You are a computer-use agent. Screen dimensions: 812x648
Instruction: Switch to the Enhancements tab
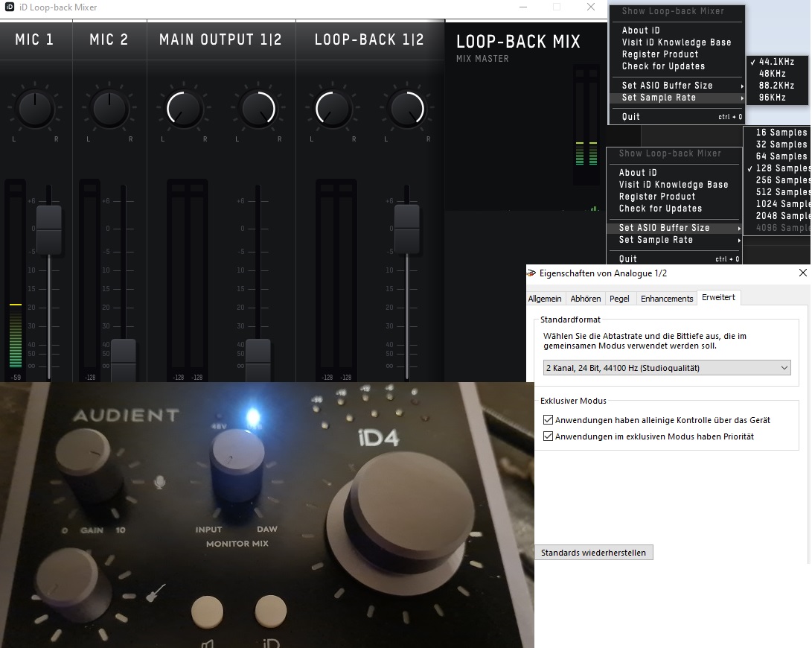point(666,299)
